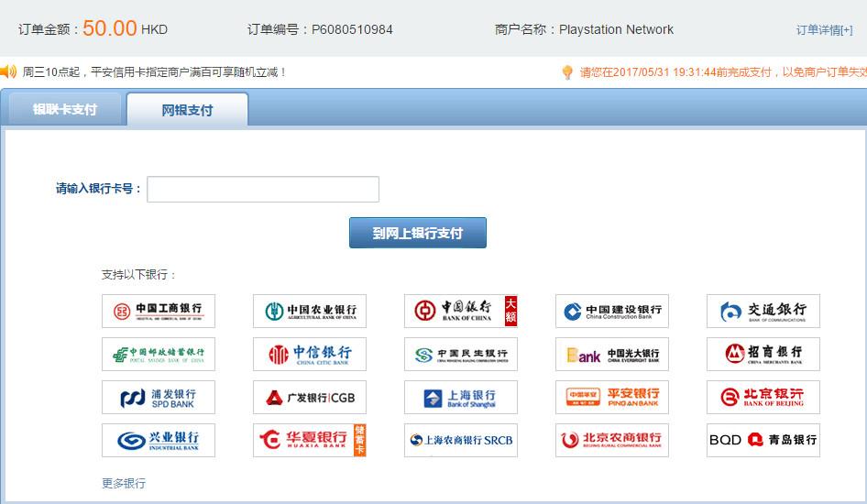Select ICBC 中国工商银行 bank logo
The height and width of the screenshot is (504, 867).
click(159, 312)
